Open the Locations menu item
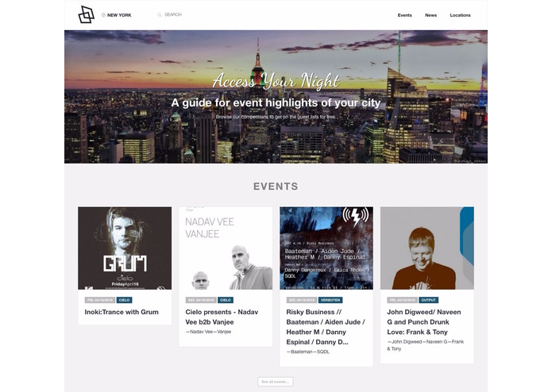Screen dimensions: 552x392 click(460, 15)
